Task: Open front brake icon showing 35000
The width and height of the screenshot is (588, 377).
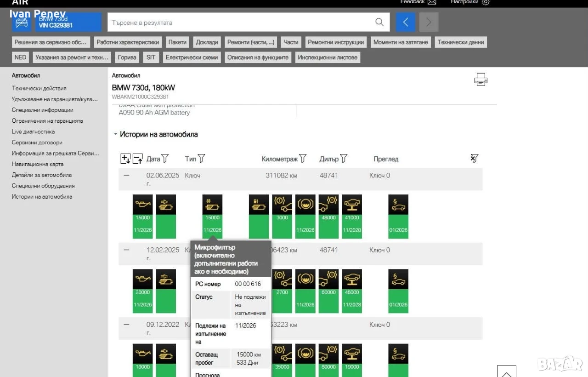Action: [x=282, y=360]
